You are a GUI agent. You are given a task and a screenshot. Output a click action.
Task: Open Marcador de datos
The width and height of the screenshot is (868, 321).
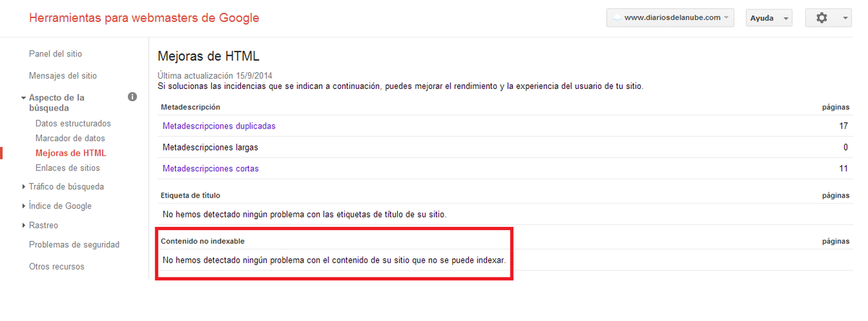tap(70, 138)
